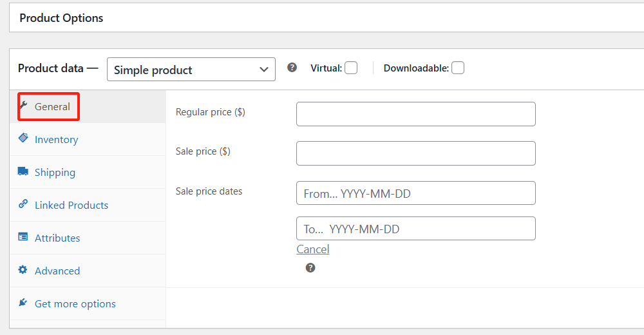The width and height of the screenshot is (644, 335).
Task: Open the Simple product type dropdown
Action: pos(191,70)
